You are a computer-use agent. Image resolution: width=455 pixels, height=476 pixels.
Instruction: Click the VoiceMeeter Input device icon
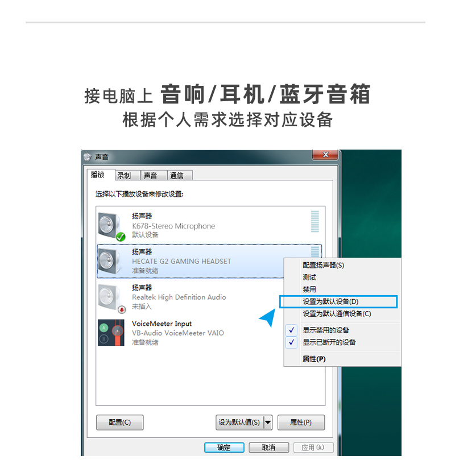coord(111,333)
